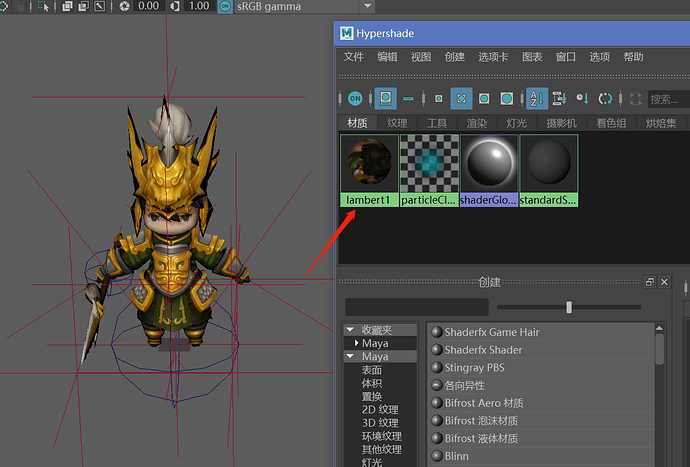Select the view-as-icons button in Hypershade toolbar
The width and height of the screenshot is (690, 467).
385,99
